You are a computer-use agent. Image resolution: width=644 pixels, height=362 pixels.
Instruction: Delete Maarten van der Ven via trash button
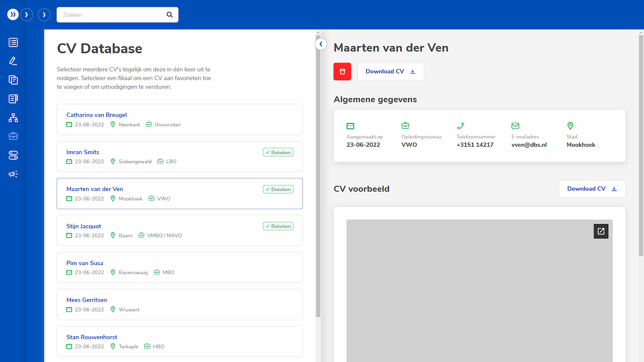(x=342, y=71)
